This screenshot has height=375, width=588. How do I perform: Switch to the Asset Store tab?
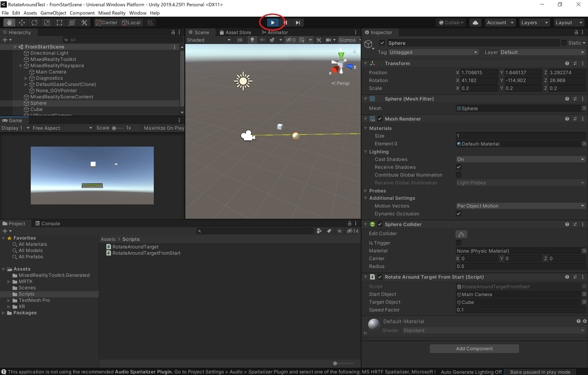235,32
